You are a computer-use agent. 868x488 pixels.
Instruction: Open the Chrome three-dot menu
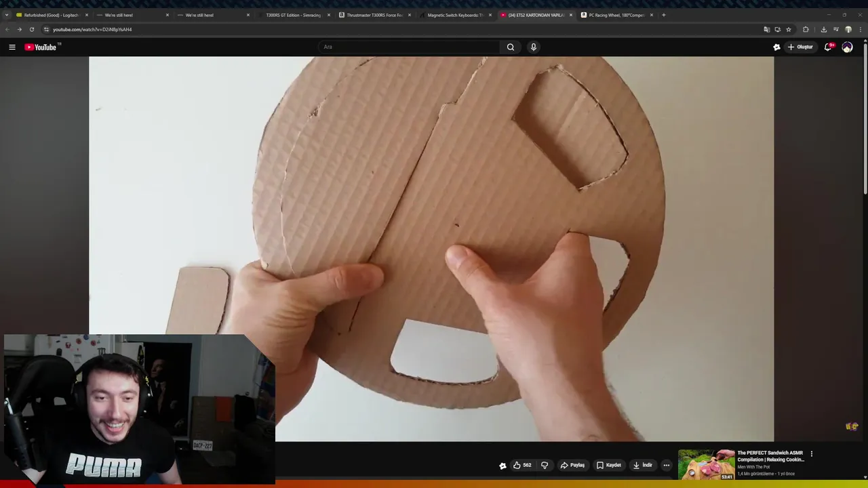pyautogui.click(x=861, y=29)
